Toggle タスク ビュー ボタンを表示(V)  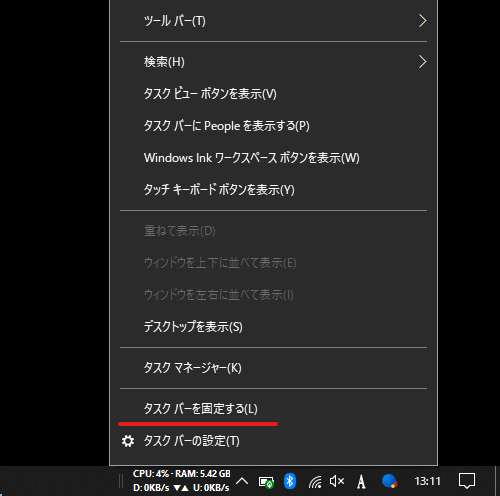(x=273, y=94)
